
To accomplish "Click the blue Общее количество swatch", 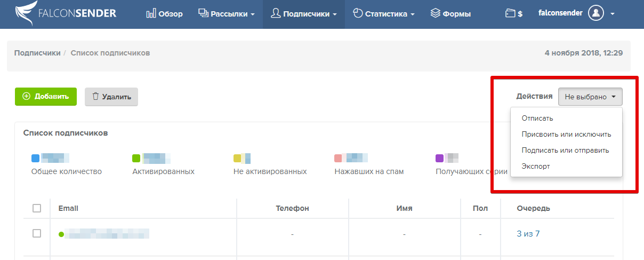I will [x=36, y=158].
